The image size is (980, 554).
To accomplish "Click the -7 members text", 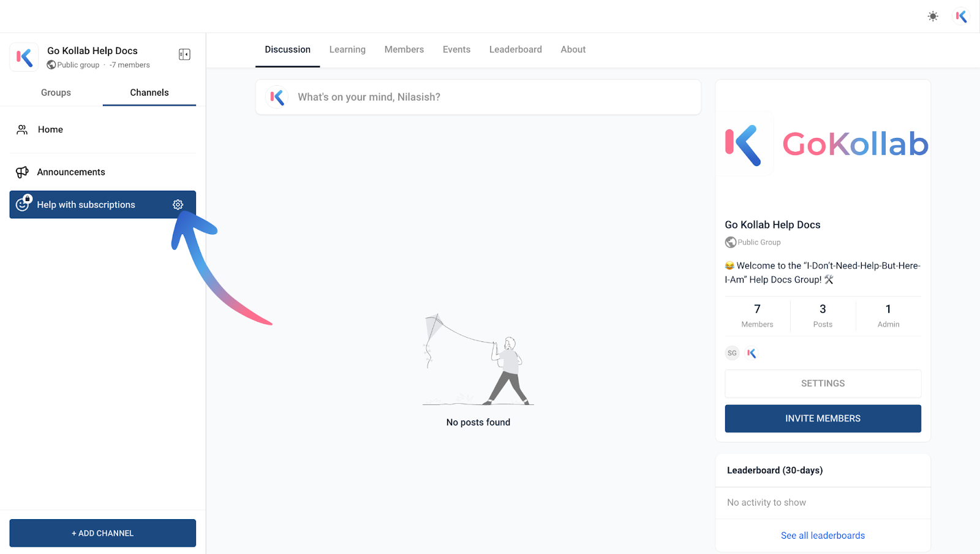I will (130, 65).
